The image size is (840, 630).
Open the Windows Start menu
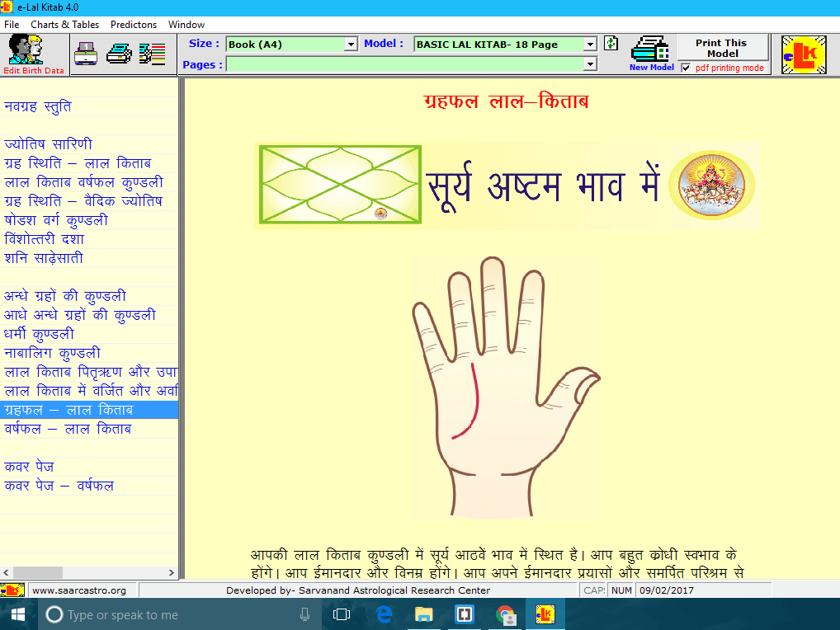coord(18,614)
